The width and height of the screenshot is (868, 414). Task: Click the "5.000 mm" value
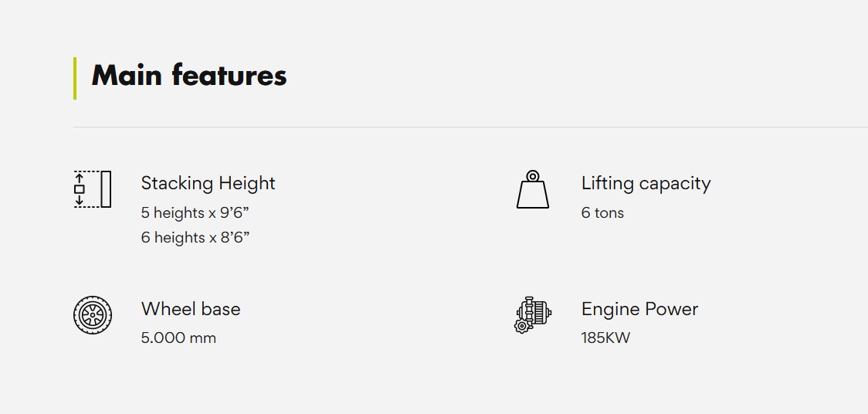point(178,338)
